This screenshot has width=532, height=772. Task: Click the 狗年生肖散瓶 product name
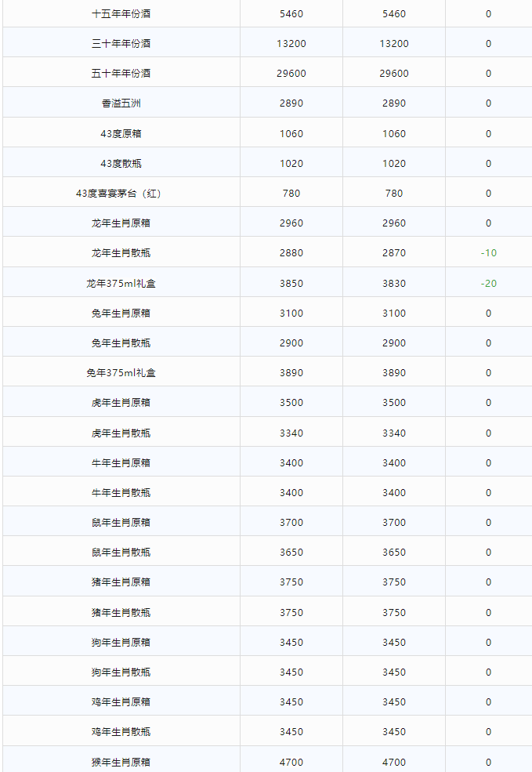121,672
